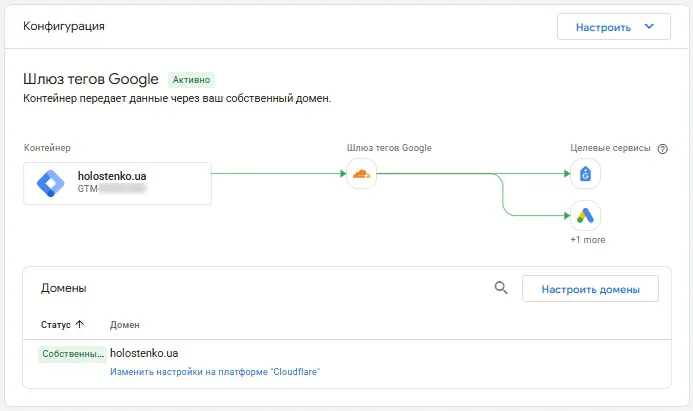Open the Настроить dropdown button
The image size is (693, 411).
click(613, 27)
